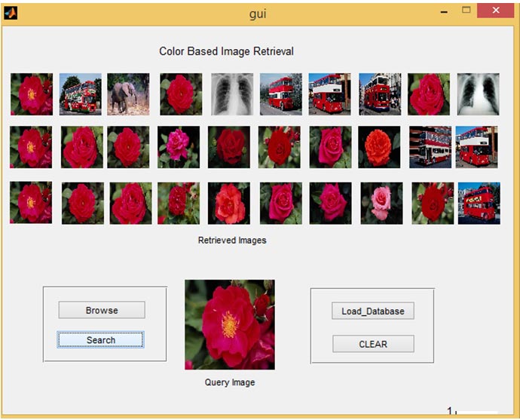Screen dimensions: 520x420
Task: Click the last bus thumbnail in middle row
Action: pyautogui.click(x=477, y=147)
